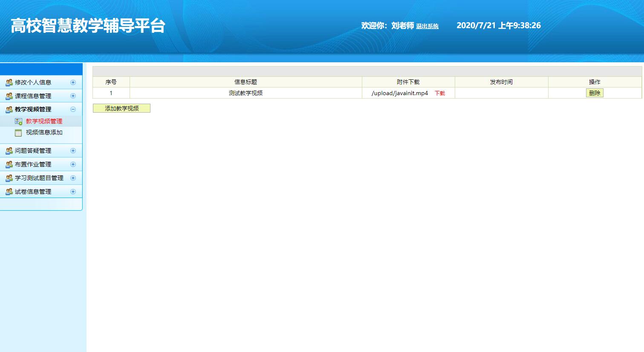Expand the 试卷信息管理 section
The width and height of the screenshot is (644, 352).
coord(74,191)
